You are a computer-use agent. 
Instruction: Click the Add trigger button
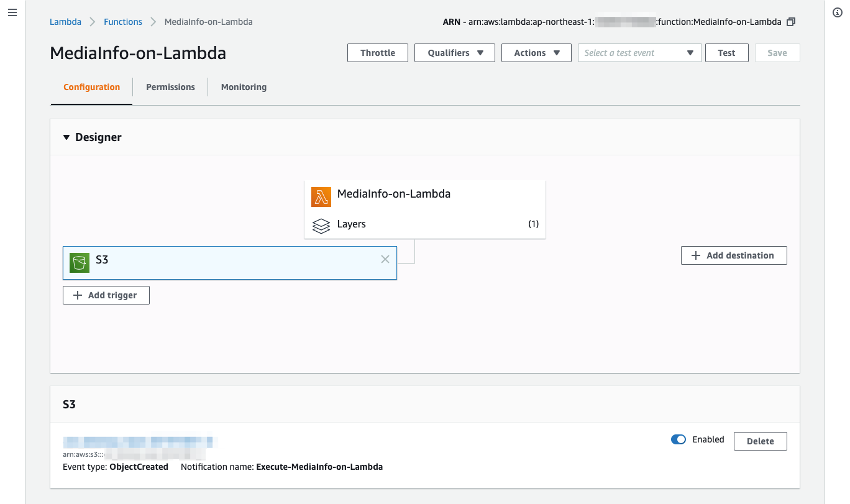[x=106, y=295]
